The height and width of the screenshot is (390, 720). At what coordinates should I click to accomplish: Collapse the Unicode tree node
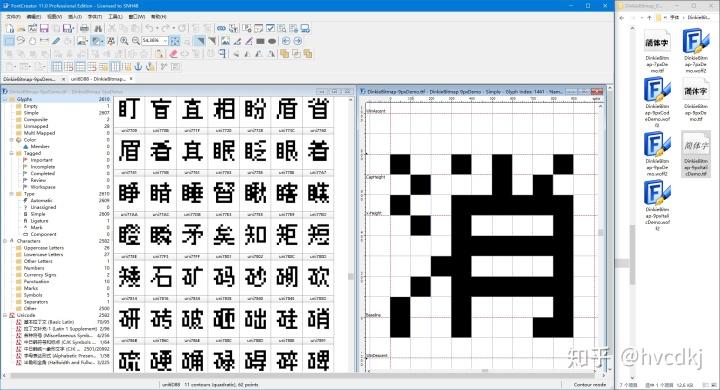click(5, 315)
